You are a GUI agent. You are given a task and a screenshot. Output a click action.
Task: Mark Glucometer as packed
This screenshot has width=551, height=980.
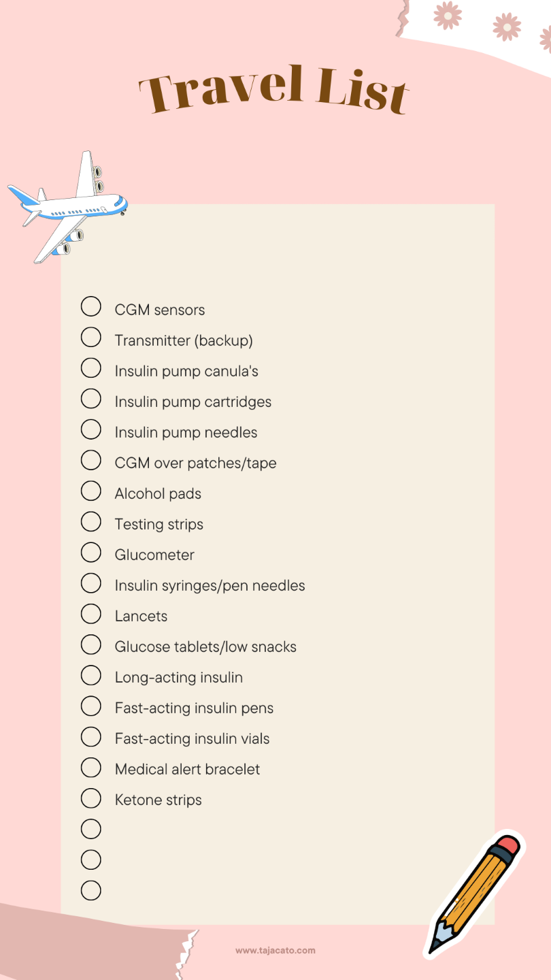click(91, 552)
